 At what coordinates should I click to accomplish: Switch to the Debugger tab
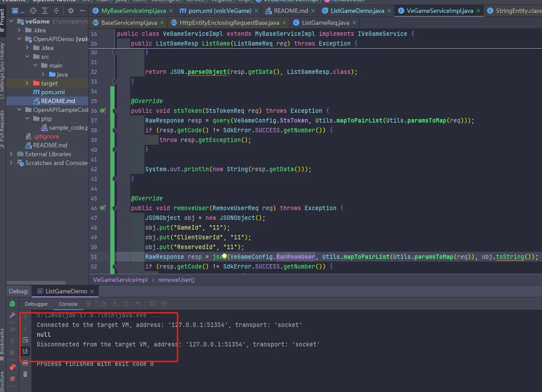pos(36,304)
